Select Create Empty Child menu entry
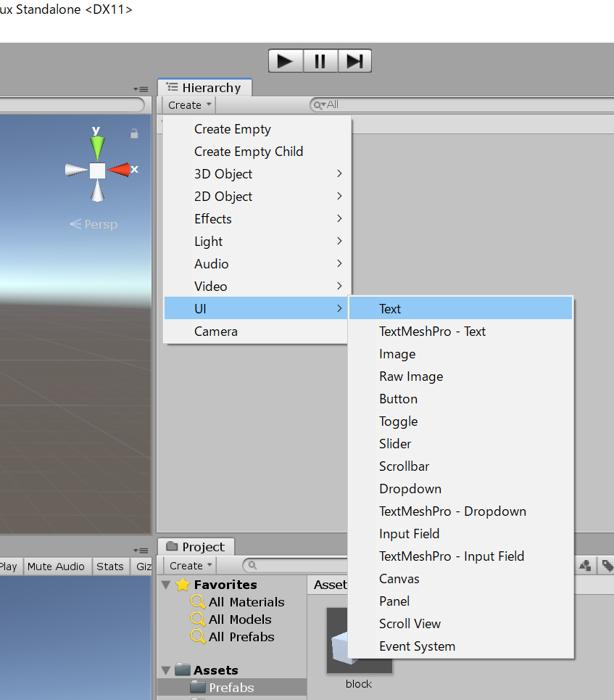Image resolution: width=614 pixels, height=700 pixels. coord(249,152)
